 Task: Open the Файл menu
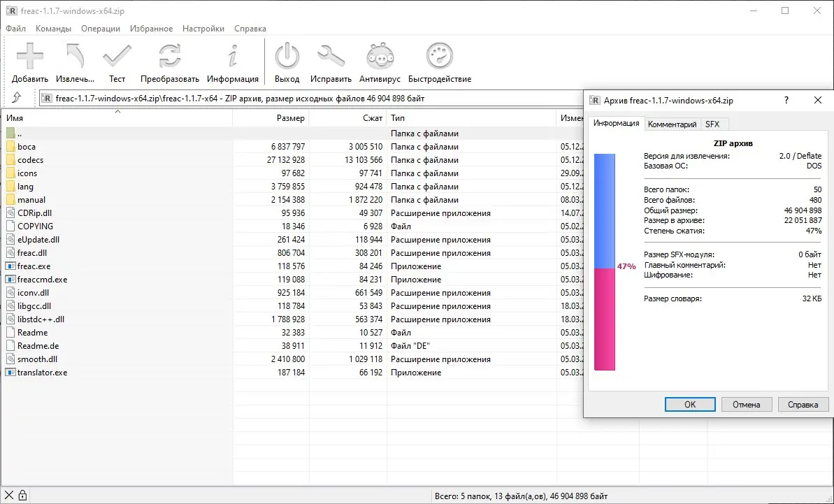click(16, 29)
